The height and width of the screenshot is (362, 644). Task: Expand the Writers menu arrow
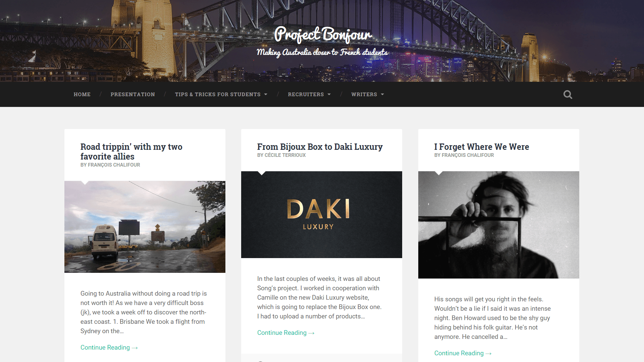pos(382,95)
